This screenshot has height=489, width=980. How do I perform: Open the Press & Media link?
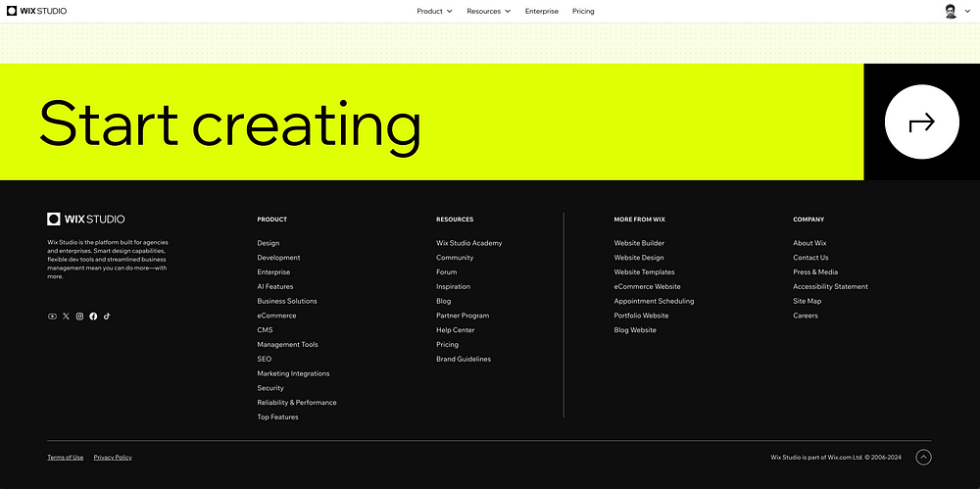point(815,272)
